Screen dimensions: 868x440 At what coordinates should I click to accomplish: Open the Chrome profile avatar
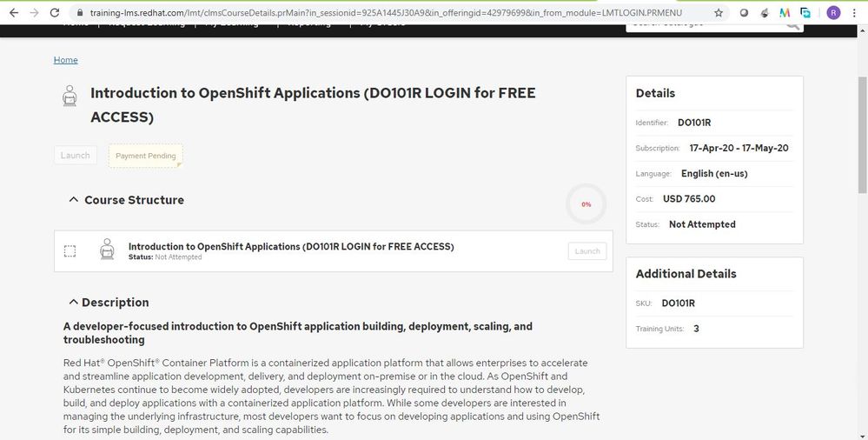tap(833, 13)
